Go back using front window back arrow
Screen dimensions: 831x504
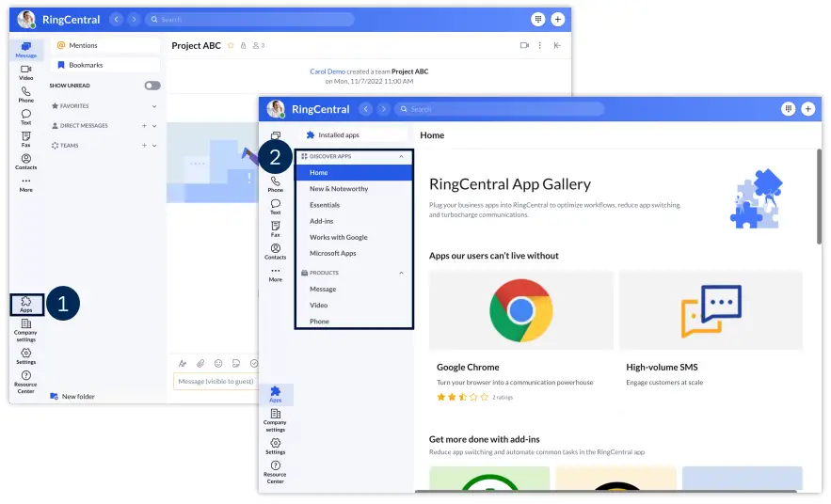[x=366, y=108]
